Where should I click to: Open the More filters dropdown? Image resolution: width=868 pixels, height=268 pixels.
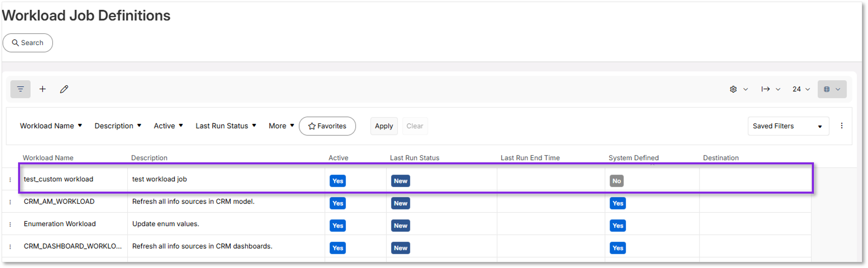pos(281,126)
